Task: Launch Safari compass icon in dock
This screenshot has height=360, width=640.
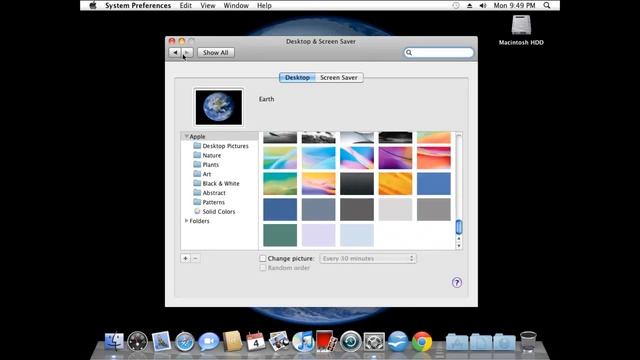Action: [185, 342]
